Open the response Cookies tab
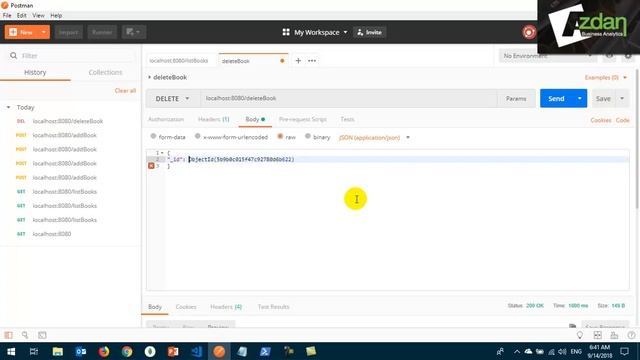The height and width of the screenshot is (360, 640). 186,307
